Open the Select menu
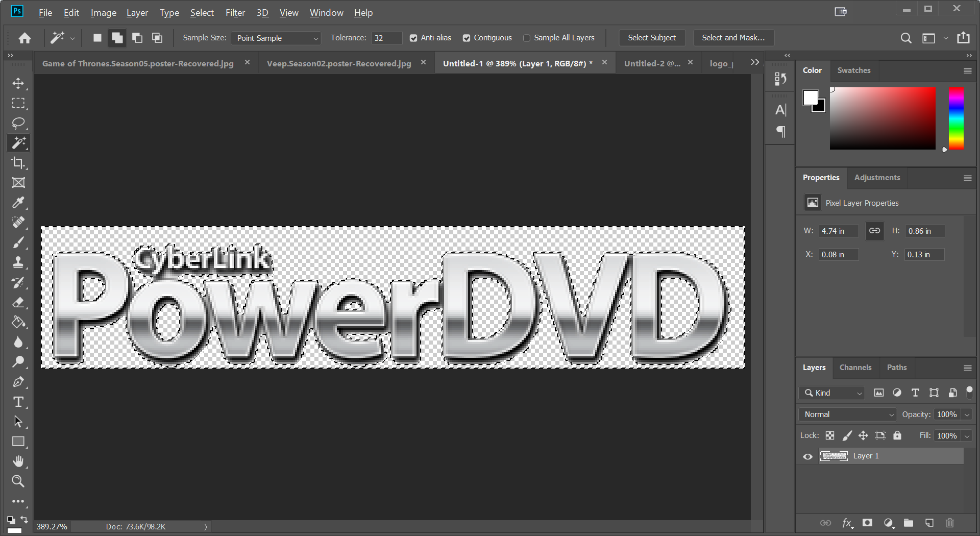The image size is (980, 536). (202, 13)
